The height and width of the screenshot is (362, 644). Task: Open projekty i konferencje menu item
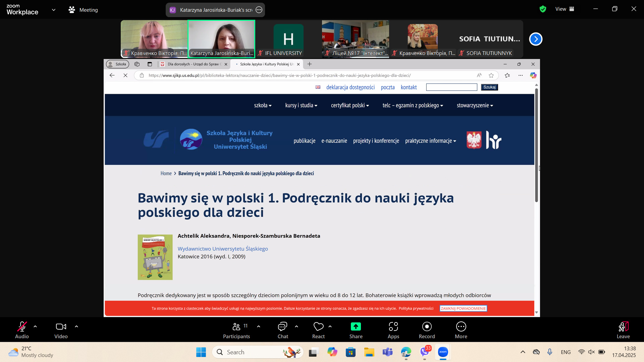(x=376, y=141)
